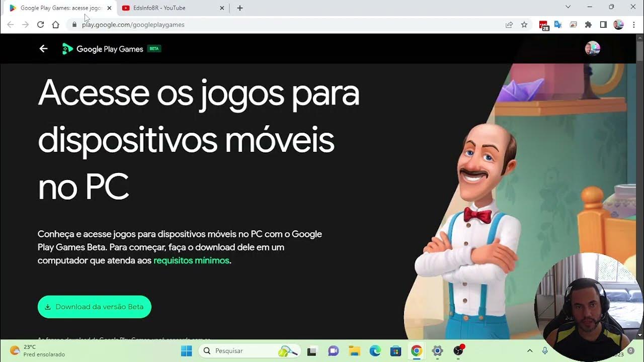The image size is (644, 362).
Task: Click the Google Play Games logo
Action: click(x=102, y=49)
